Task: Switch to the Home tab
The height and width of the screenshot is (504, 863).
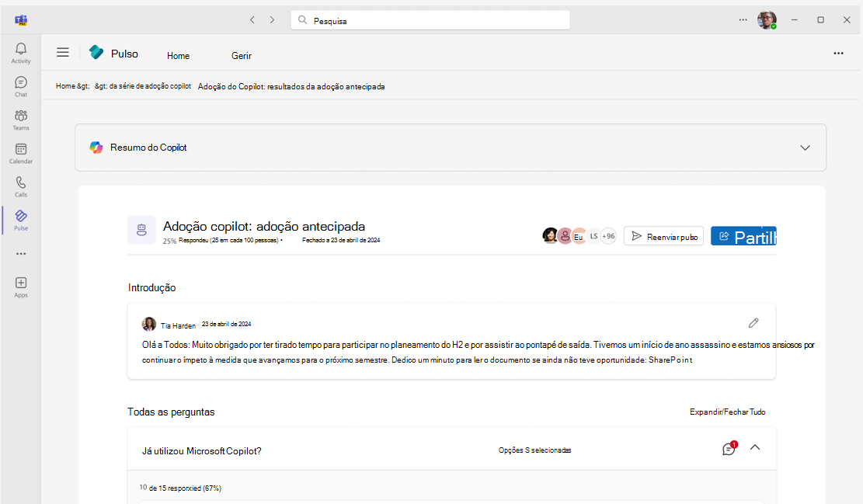Action: [x=178, y=56]
